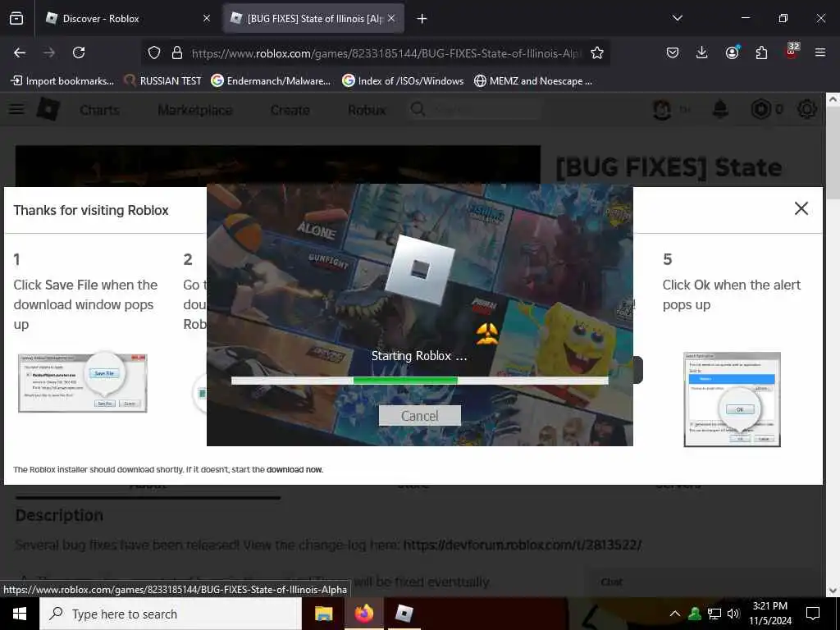Open the Windows Start menu
840x630 pixels.
click(20, 614)
